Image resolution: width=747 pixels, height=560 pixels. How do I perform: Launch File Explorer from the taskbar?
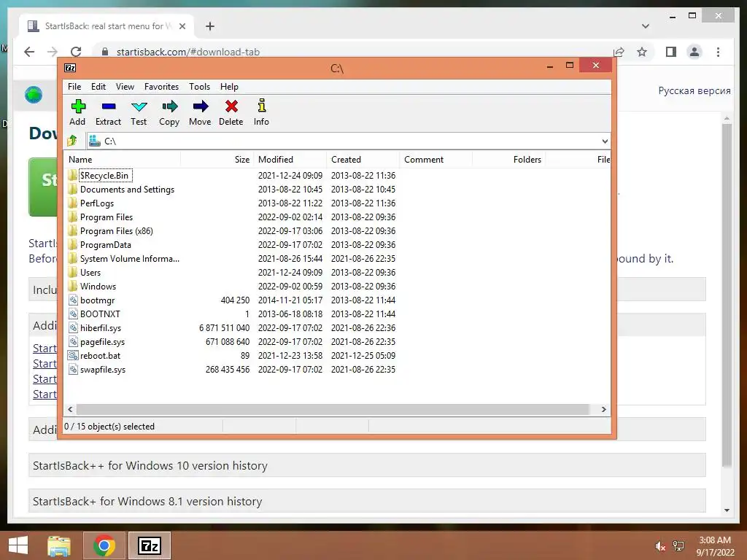(x=59, y=545)
